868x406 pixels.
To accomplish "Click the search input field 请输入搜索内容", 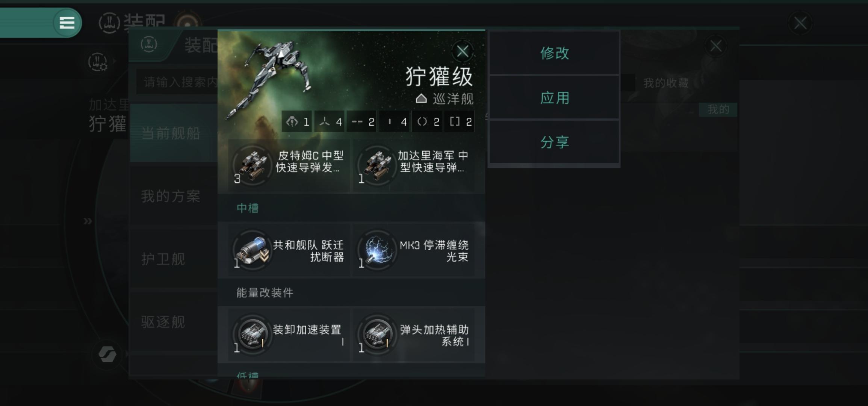I will (x=177, y=82).
